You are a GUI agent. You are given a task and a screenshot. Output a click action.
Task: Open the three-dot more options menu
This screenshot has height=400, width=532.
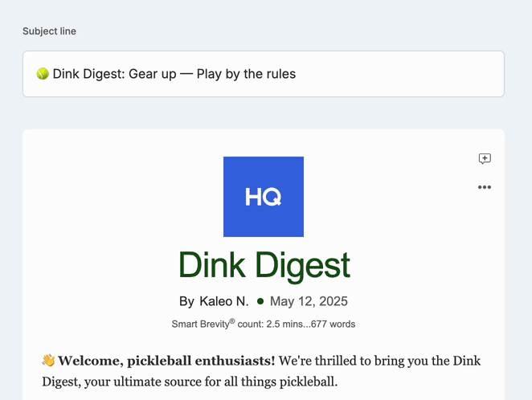pyautogui.click(x=485, y=187)
